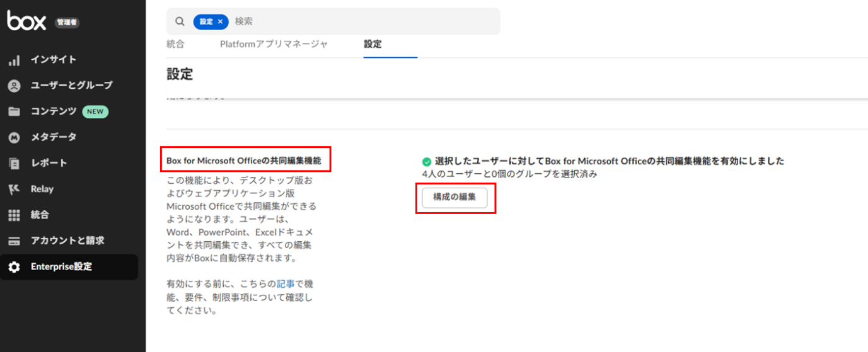868x352 pixels.
Task: Click the Enterprise Settings gear icon
Action: (x=14, y=267)
